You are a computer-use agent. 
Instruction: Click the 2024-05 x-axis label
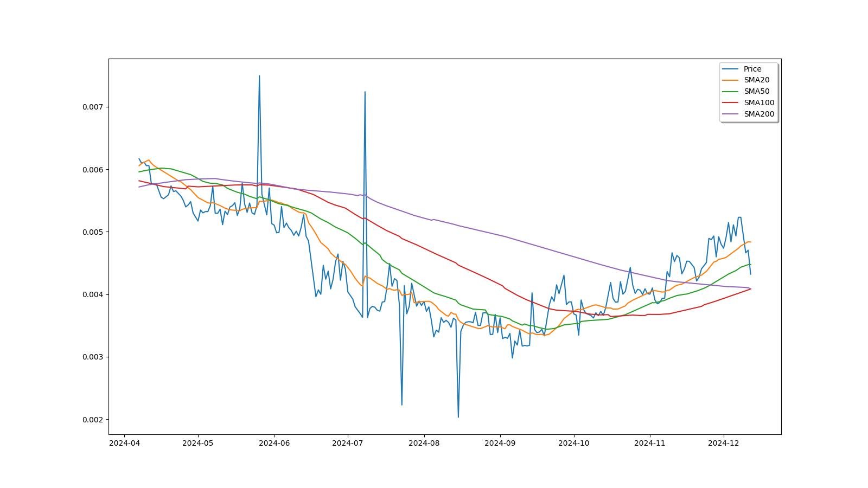[x=198, y=443]
